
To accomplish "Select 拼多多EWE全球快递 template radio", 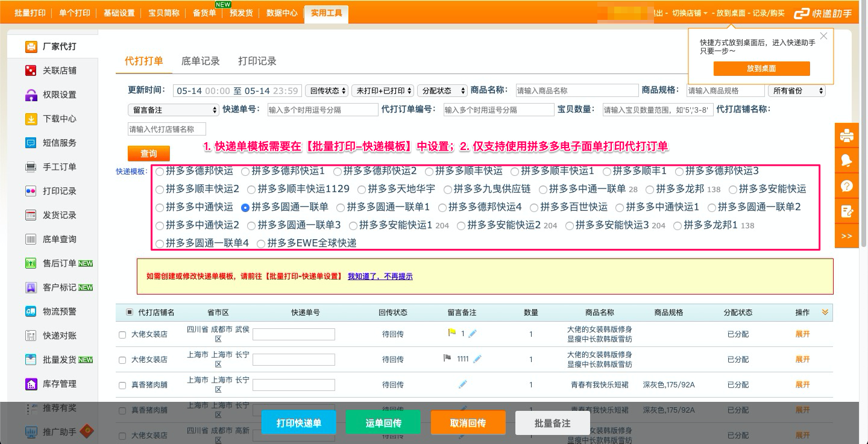I will [x=261, y=243].
